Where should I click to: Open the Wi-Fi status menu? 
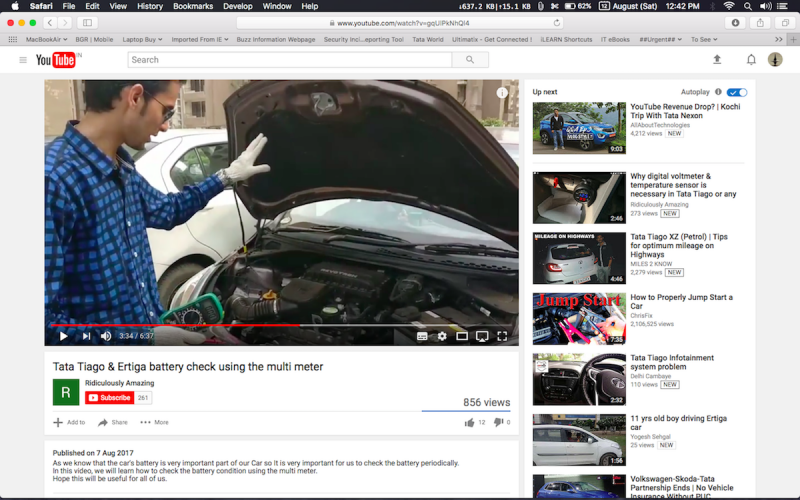click(x=729, y=6)
